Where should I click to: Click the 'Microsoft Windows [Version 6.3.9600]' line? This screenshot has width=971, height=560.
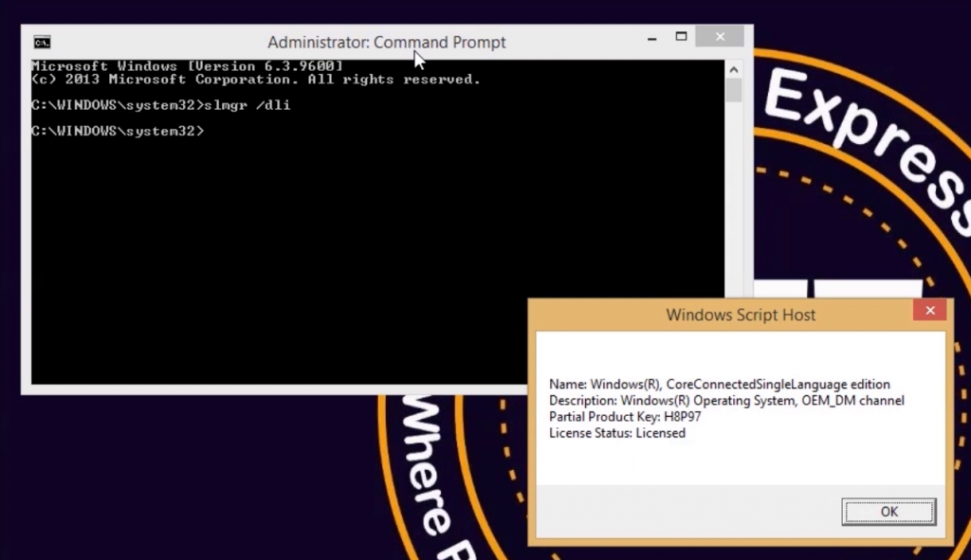point(187,65)
